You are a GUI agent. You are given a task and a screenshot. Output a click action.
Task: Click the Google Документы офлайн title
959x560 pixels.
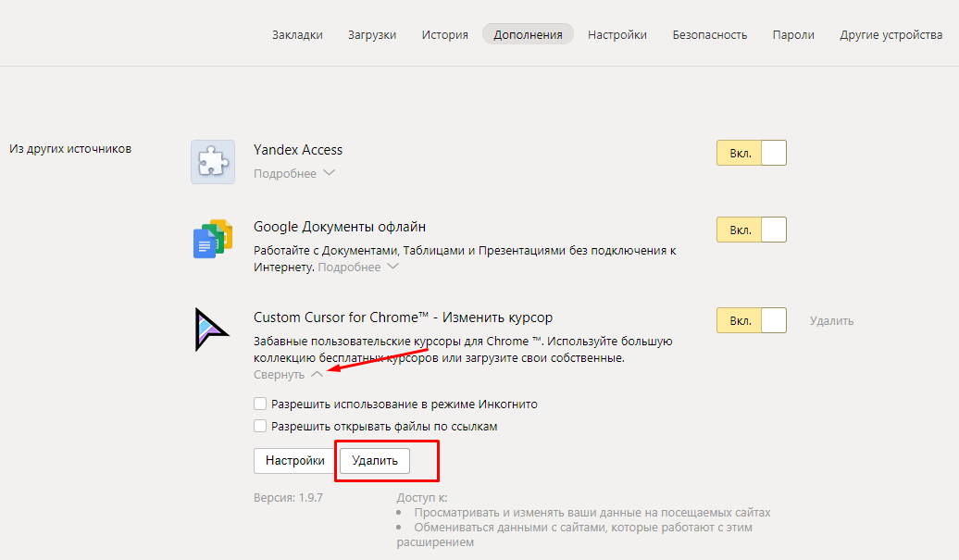pos(340,227)
